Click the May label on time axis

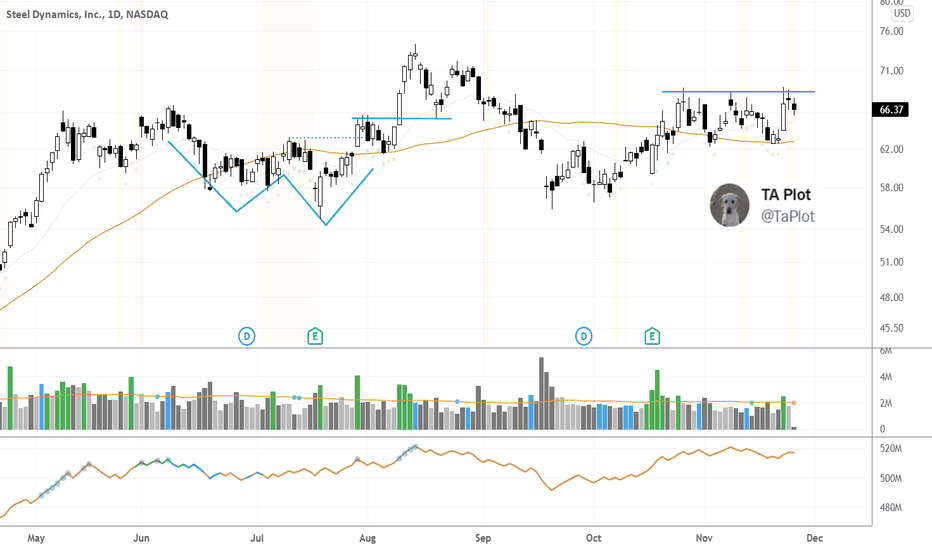(36, 538)
